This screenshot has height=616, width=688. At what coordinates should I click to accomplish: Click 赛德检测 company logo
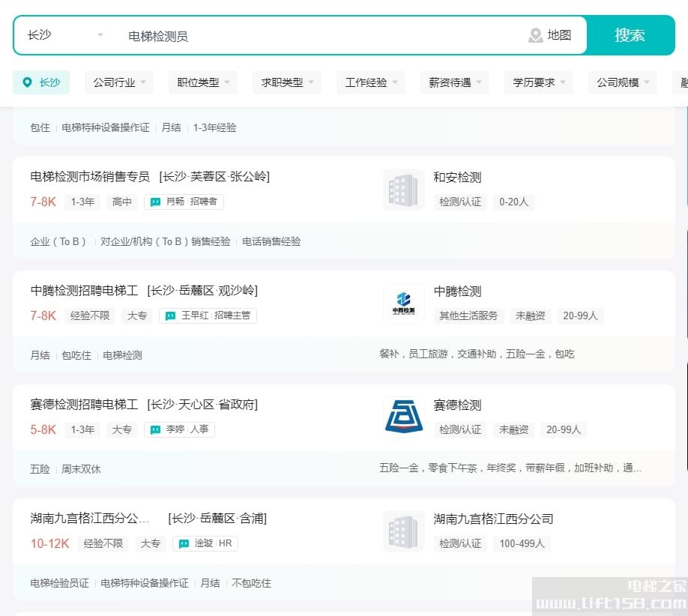tap(403, 417)
